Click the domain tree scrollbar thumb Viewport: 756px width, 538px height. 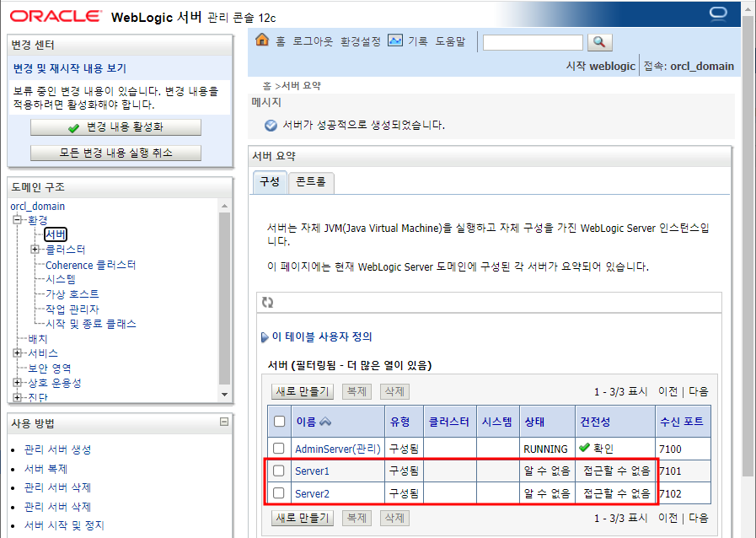[x=225, y=299]
